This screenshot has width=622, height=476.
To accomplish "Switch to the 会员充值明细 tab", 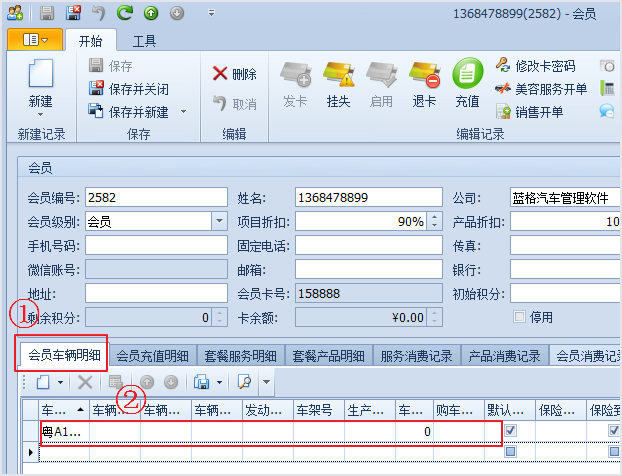I will point(155,355).
